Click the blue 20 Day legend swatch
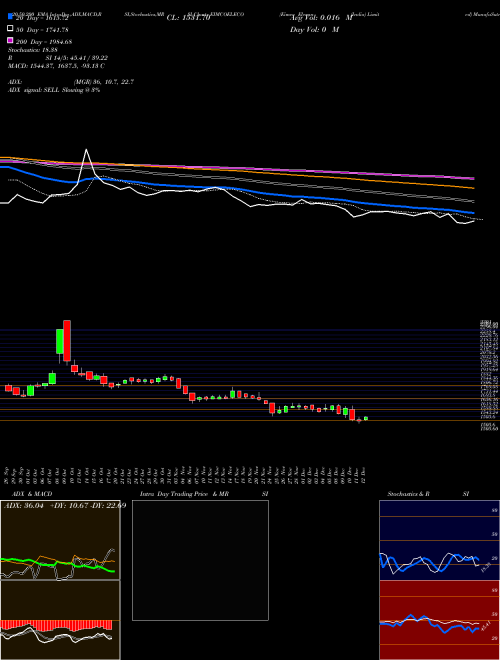 pos(11,17)
